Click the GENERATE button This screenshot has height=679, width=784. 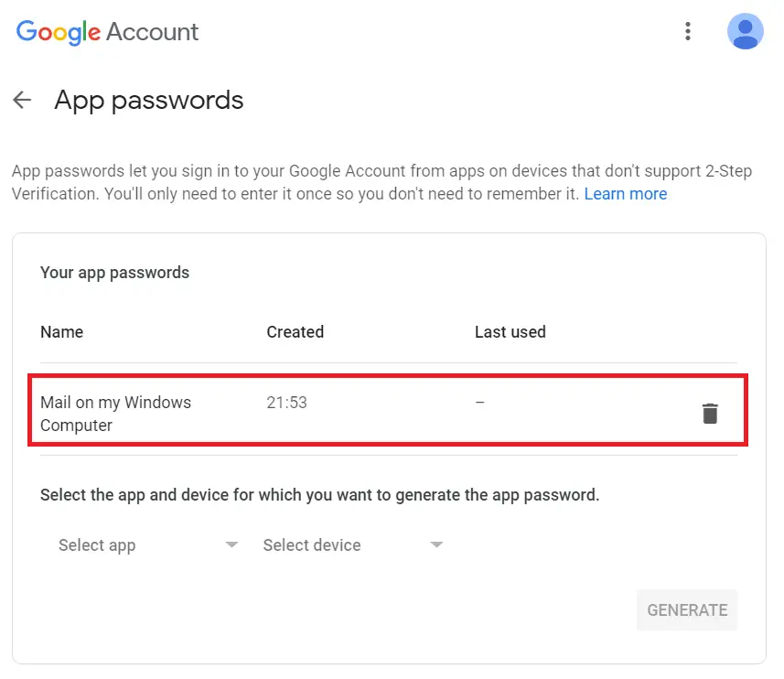(687, 610)
